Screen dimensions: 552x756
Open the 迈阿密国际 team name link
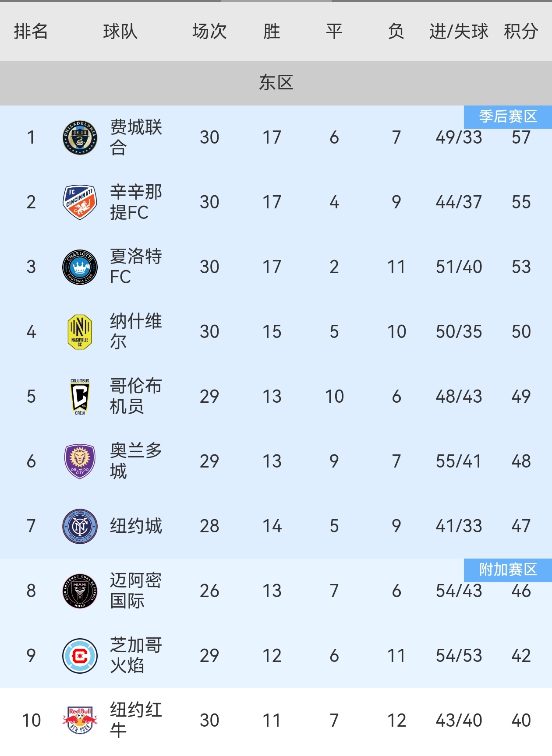(x=136, y=591)
